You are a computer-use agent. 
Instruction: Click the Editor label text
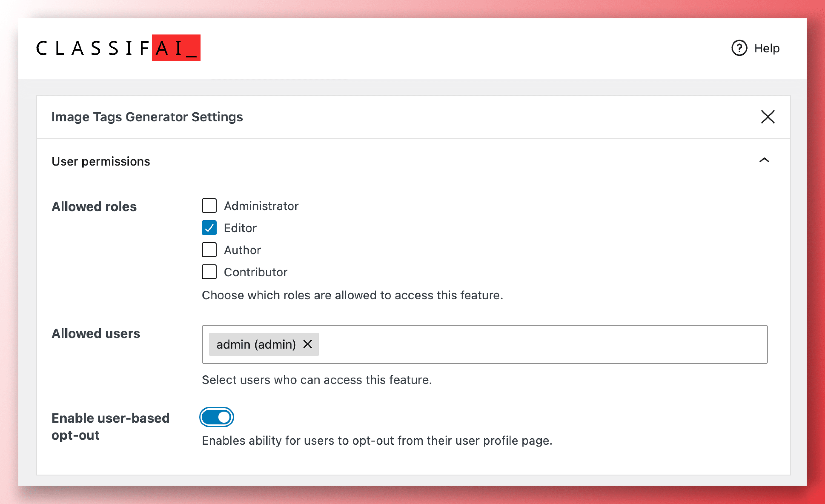[x=240, y=228]
